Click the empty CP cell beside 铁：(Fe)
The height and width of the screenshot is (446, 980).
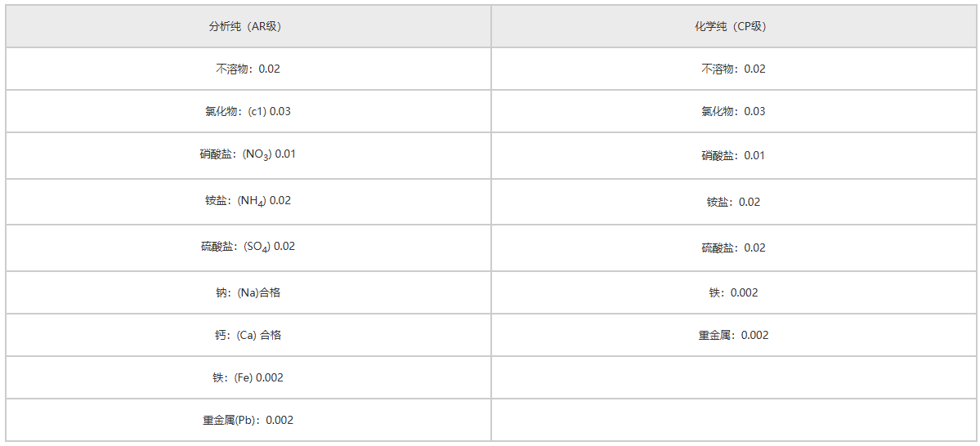click(x=734, y=377)
